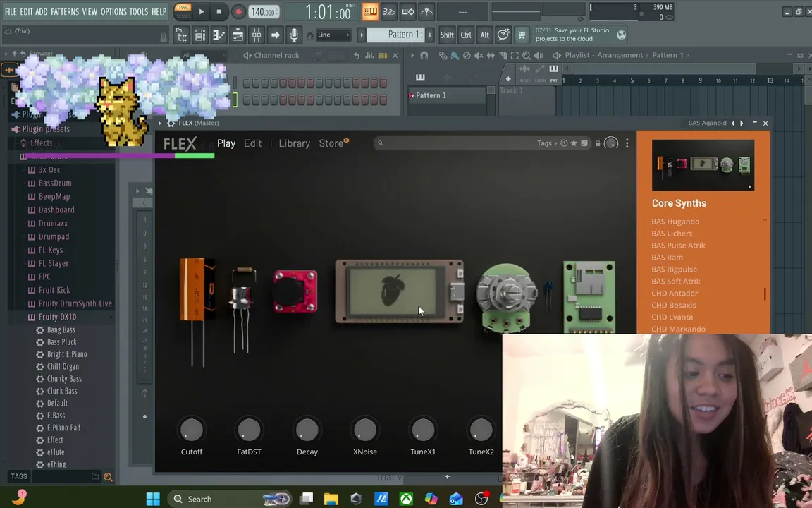Pick random preset dice icon
This screenshot has height=508, width=812.
(584, 143)
